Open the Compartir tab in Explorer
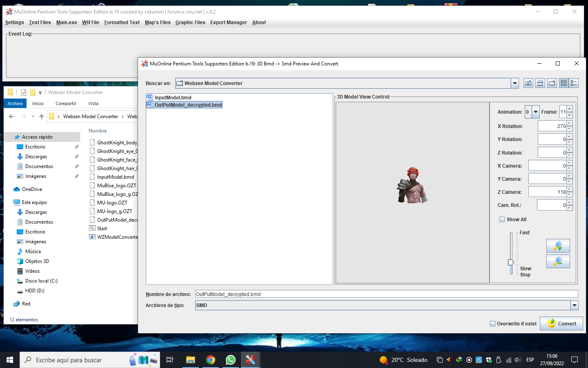 (66, 103)
